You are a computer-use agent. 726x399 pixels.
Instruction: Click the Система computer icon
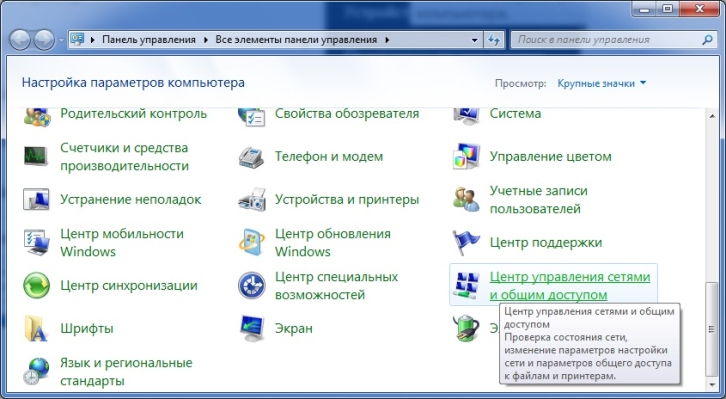466,117
